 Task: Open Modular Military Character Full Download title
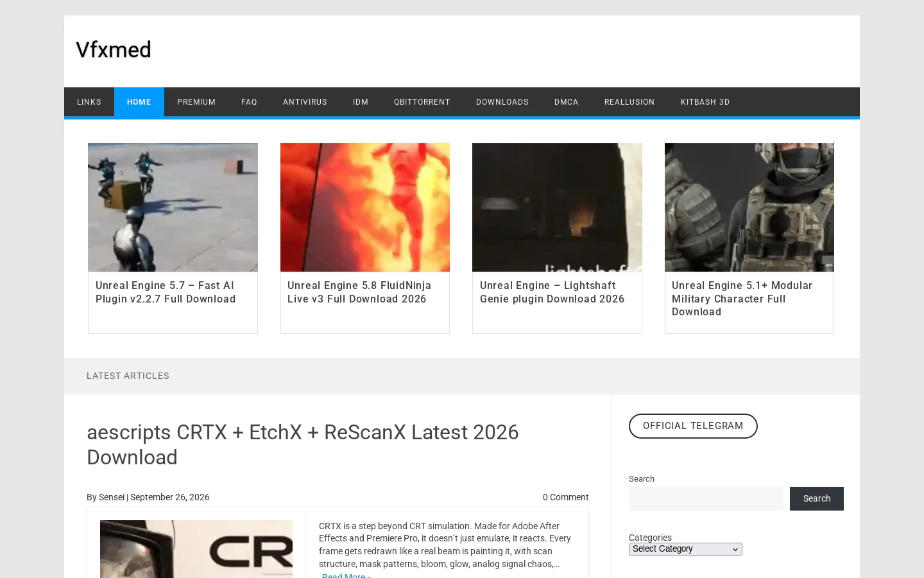click(742, 299)
